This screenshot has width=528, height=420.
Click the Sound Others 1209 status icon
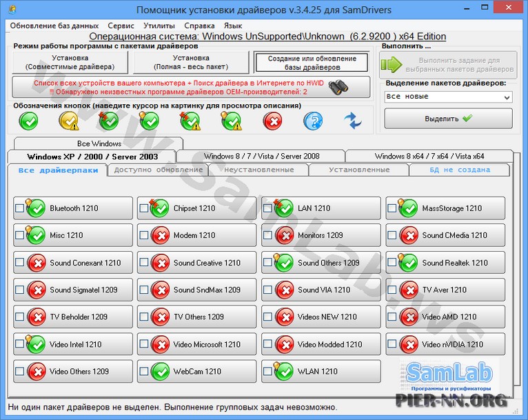[x=283, y=263]
